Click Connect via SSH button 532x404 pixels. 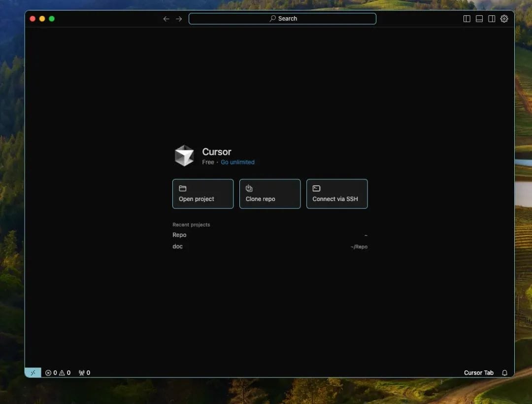[x=337, y=194]
